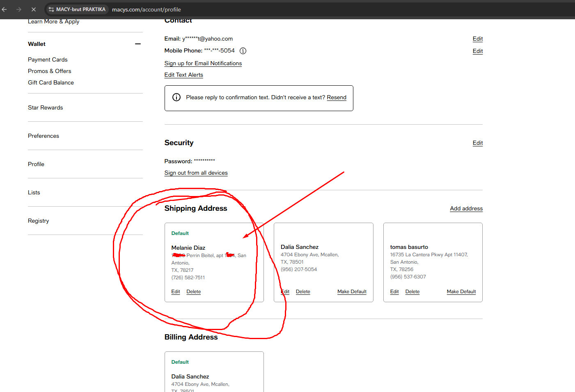Click the browser back arrow
This screenshot has height=392, width=575.
[x=5, y=9]
